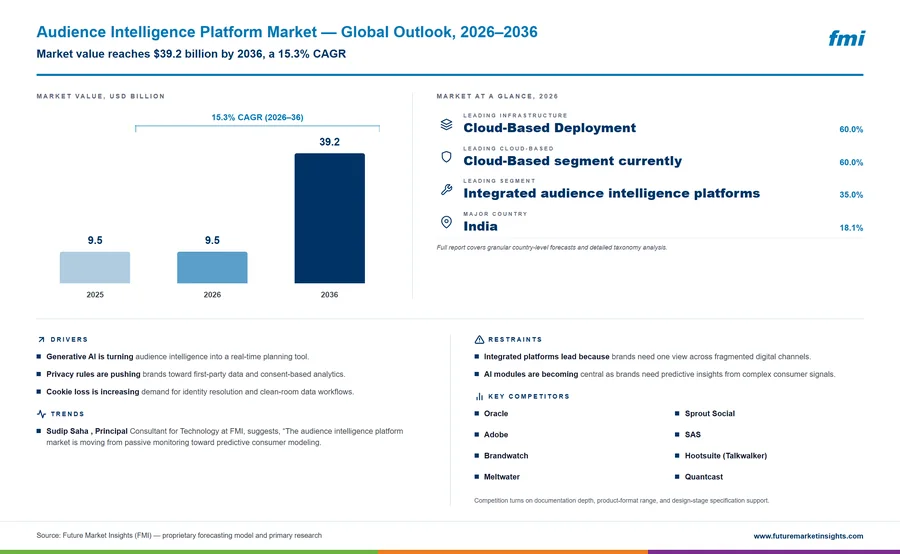This screenshot has height=554, width=900.
Task: Open the www.futuremarketinsights.com link
Action: point(808,536)
